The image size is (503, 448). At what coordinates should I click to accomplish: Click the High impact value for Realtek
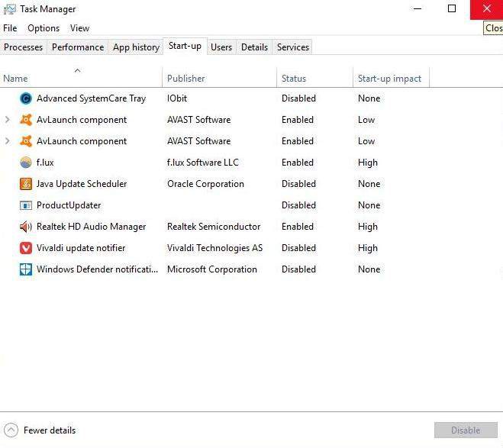(368, 227)
